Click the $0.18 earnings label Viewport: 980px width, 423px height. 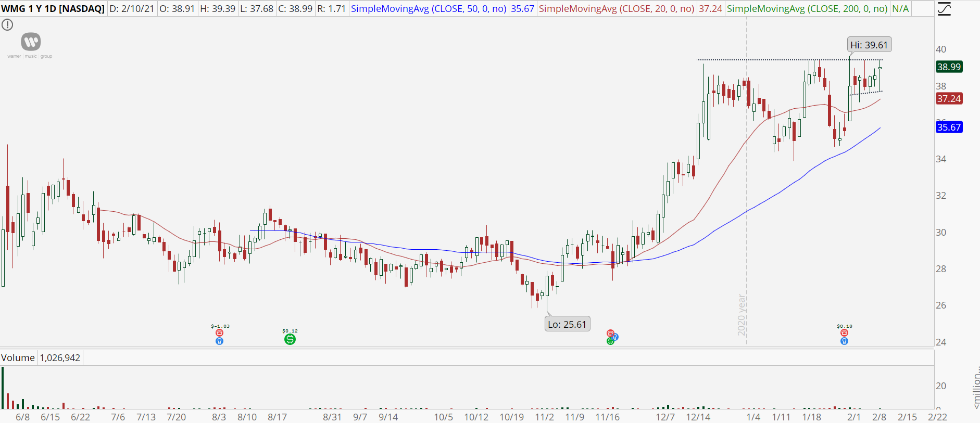[x=845, y=326]
